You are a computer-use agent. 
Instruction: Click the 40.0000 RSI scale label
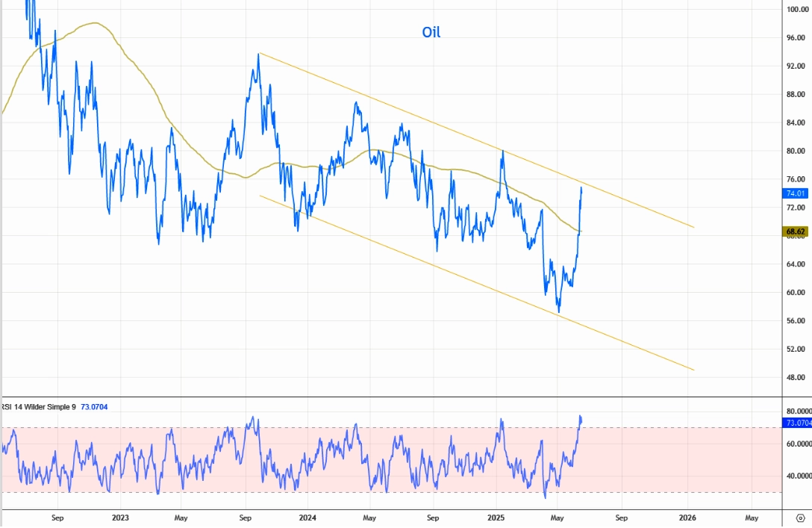coord(799,476)
